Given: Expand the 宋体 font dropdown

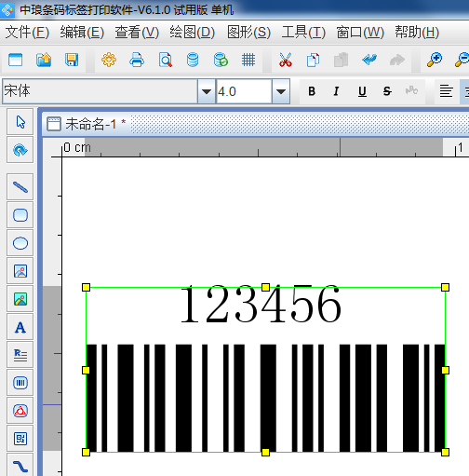Looking at the screenshot, I should 207,91.
